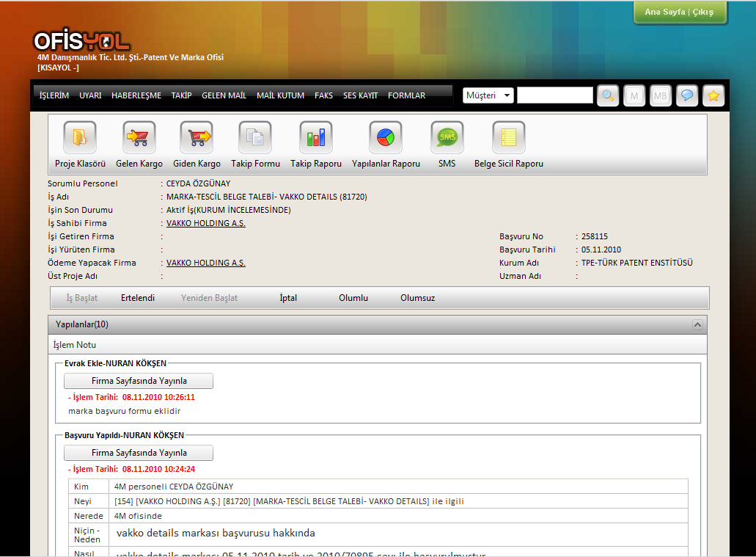Open the Takip Formu document icon
Screen dimensions: 756x557
[255, 137]
